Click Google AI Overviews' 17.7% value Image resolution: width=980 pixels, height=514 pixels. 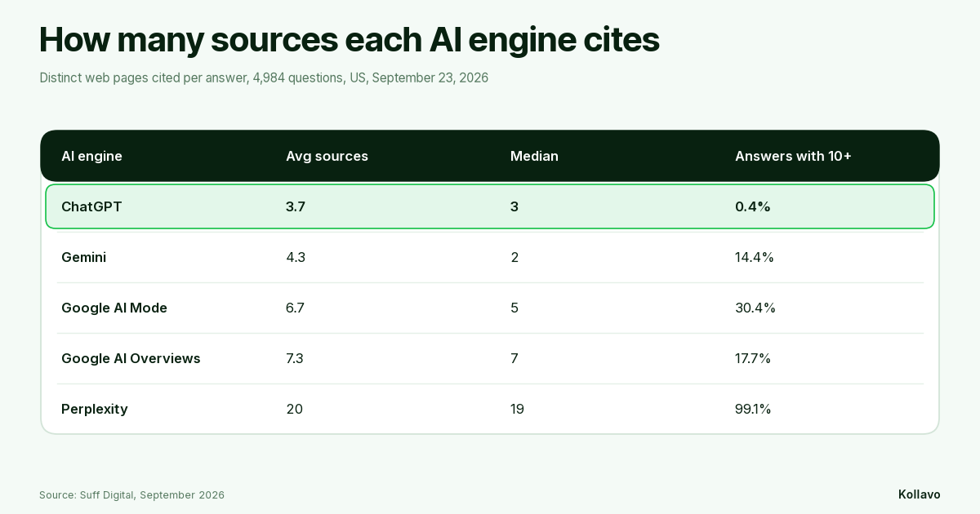tap(753, 358)
